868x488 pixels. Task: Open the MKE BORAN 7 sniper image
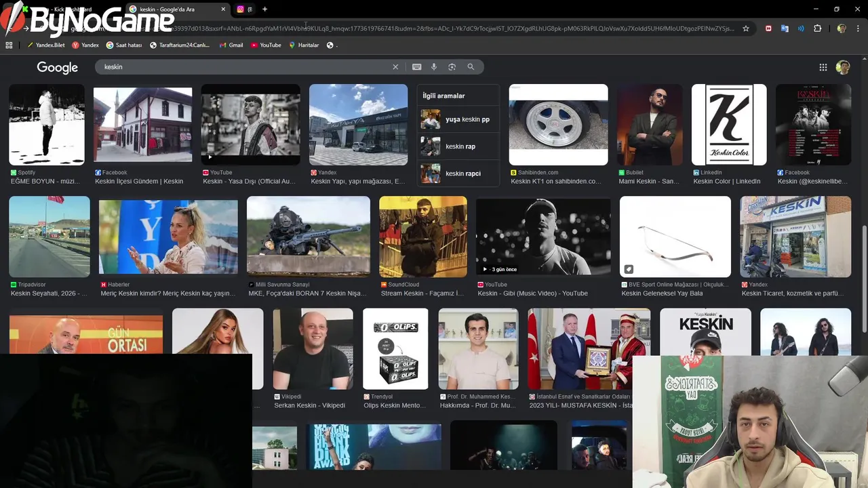309,237
